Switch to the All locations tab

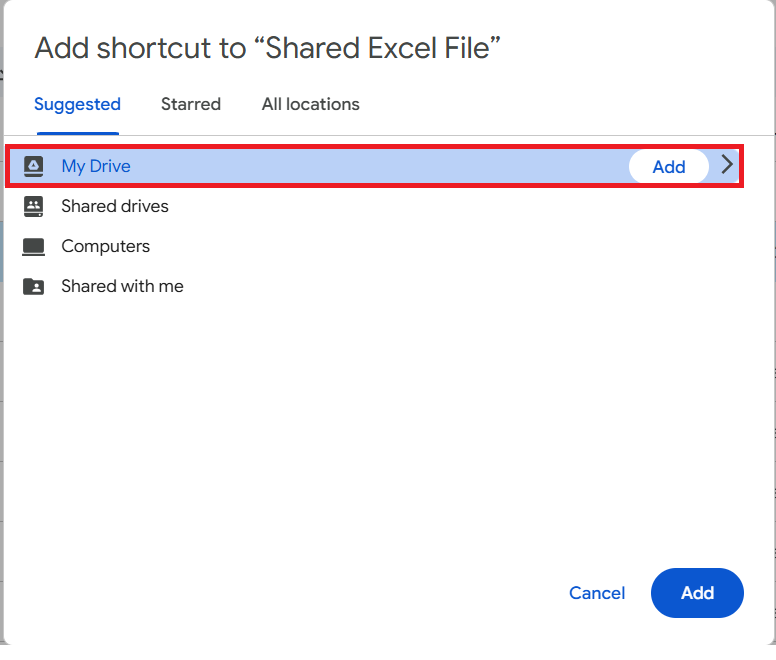tap(310, 104)
